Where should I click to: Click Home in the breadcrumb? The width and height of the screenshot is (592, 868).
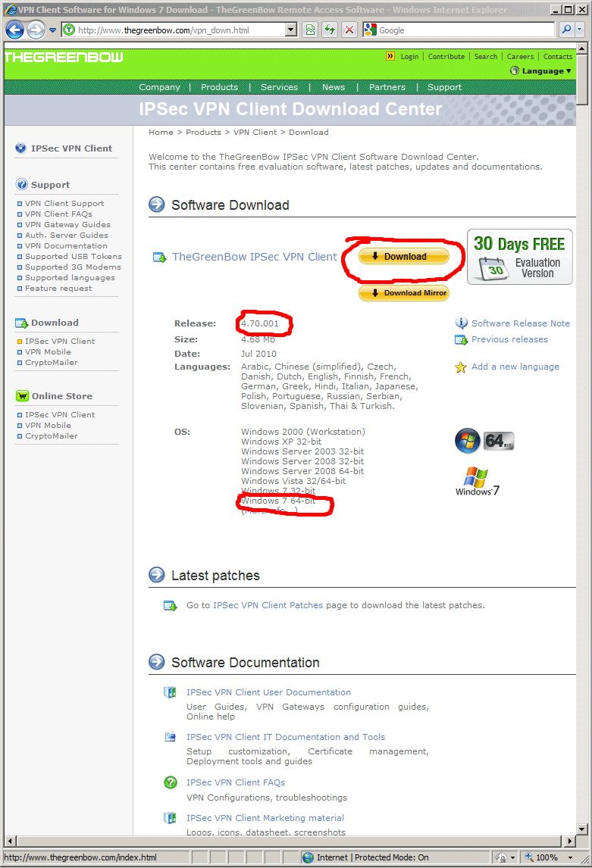(161, 133)
